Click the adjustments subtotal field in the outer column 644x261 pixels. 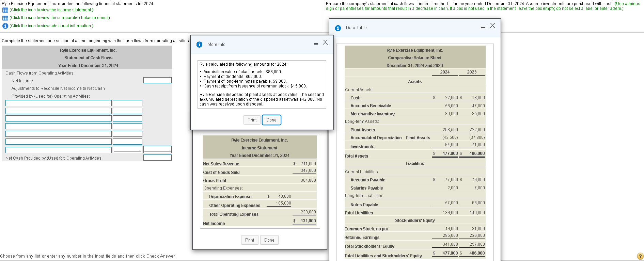pyautogui.click(x=157, y=149)
